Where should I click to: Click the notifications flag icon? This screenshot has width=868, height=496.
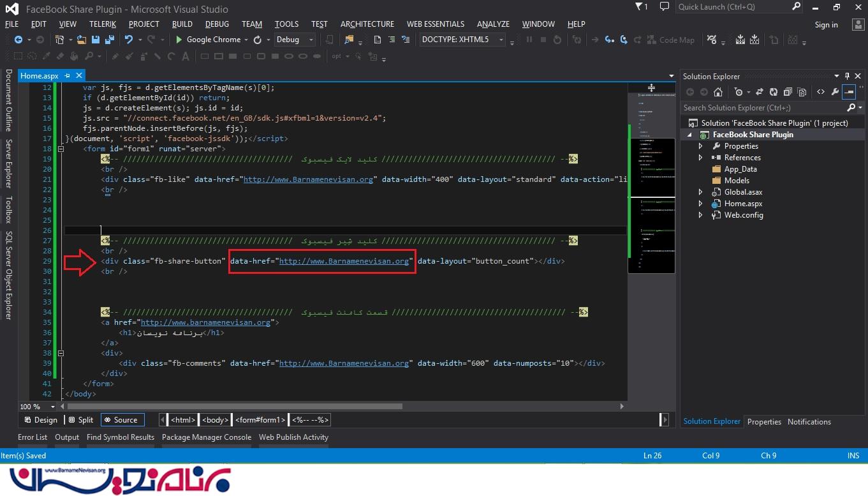tap(640, 7)
